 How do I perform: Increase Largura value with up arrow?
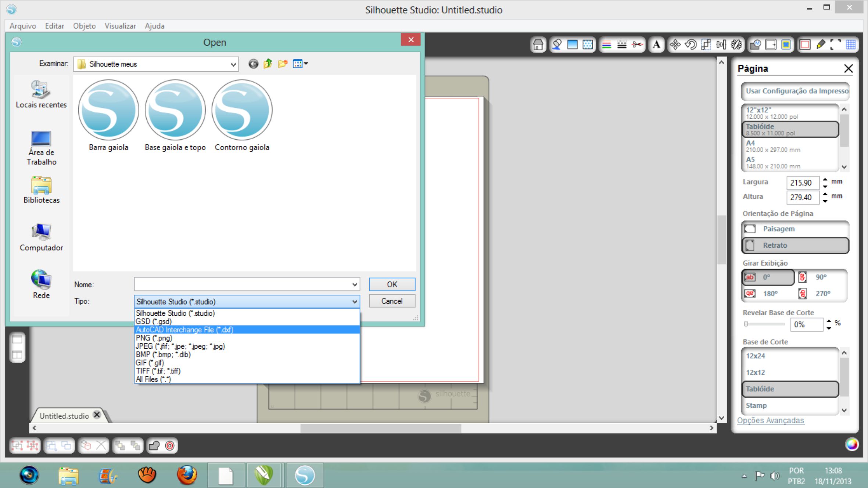click(x=825, y=179)
